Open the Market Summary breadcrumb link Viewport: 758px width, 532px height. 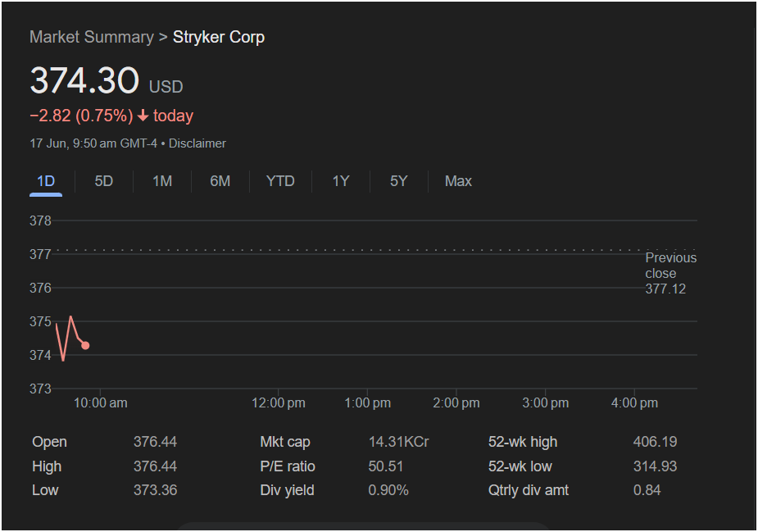[91, 37]
